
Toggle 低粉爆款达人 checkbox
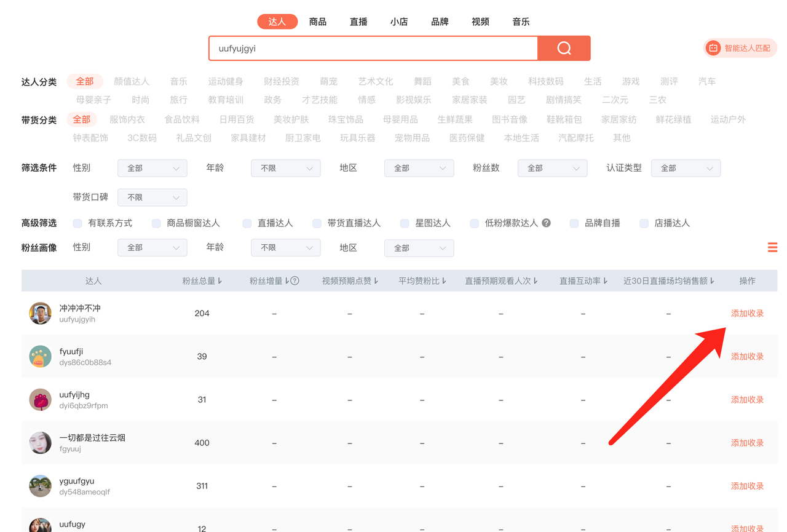[x=474, y=223]
